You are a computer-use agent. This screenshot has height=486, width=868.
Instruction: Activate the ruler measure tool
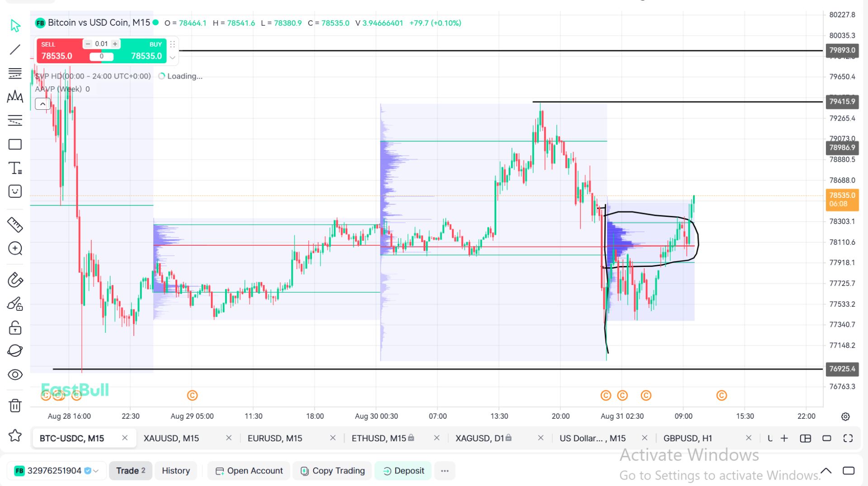coord(15,224)
